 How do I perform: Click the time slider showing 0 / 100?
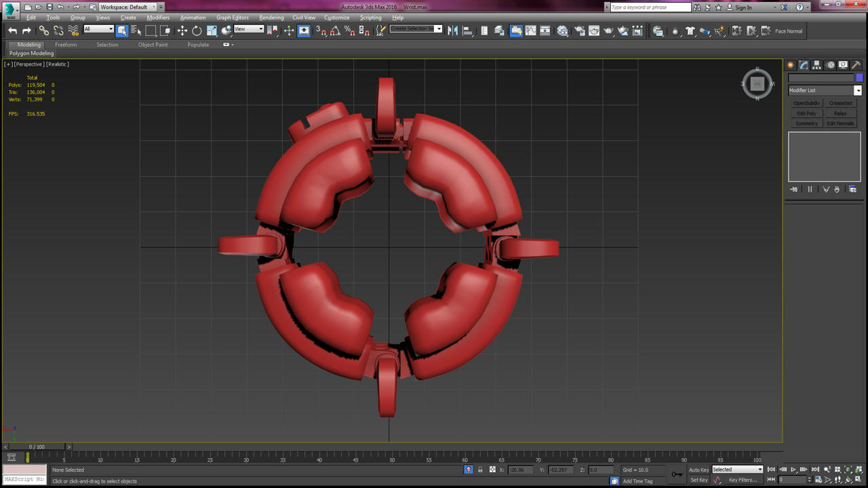click(37, 447)
